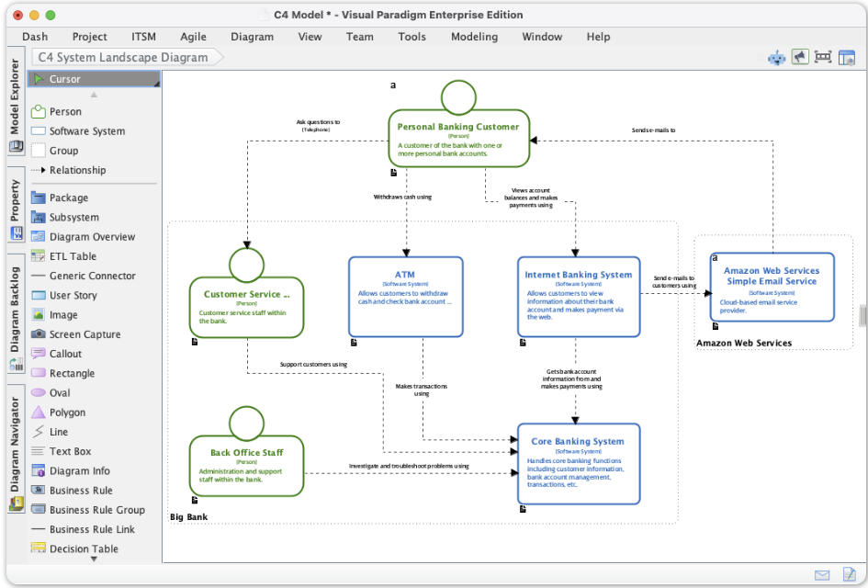Image resolution: width=868 pixels, height=588 pixels.
Task: Select the Group shape tool
Action: [55, 151]
